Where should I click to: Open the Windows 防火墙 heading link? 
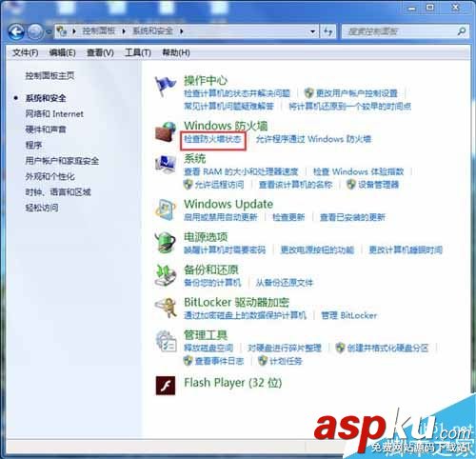pyautogui.click(x=226, y=126)
